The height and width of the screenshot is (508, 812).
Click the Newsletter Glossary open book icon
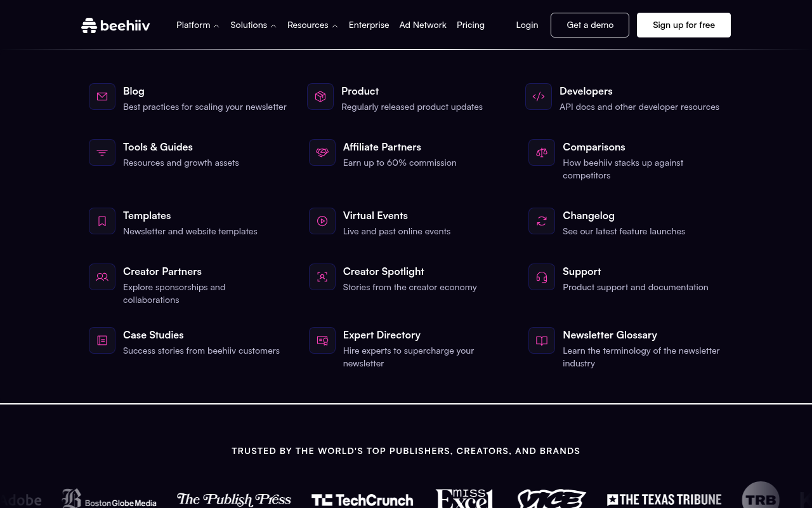(542, 340)
